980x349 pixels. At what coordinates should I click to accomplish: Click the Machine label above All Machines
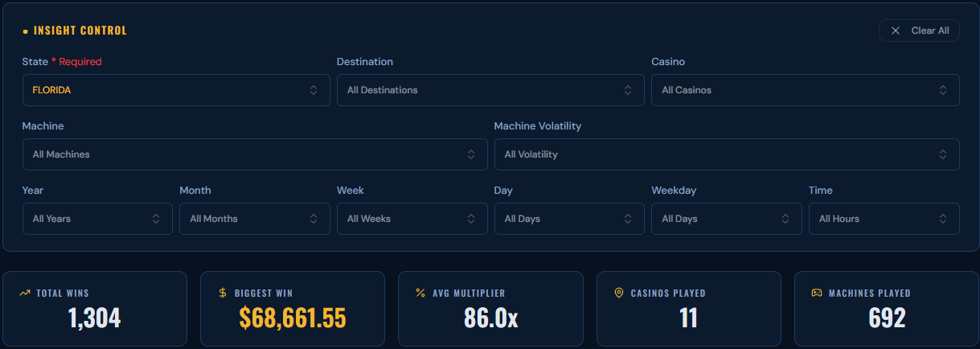point(43,126)
